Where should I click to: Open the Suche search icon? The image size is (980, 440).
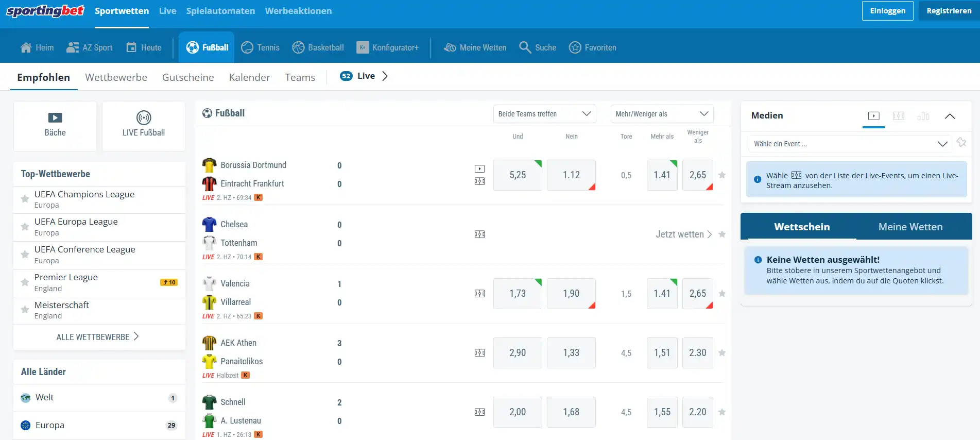click(x=525, y=47)
